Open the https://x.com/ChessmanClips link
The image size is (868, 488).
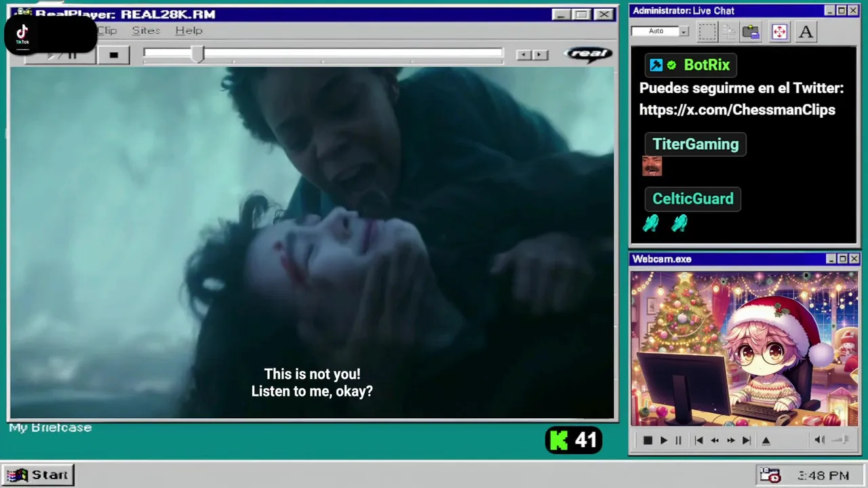pyautogui.click(x=737, y=110)
